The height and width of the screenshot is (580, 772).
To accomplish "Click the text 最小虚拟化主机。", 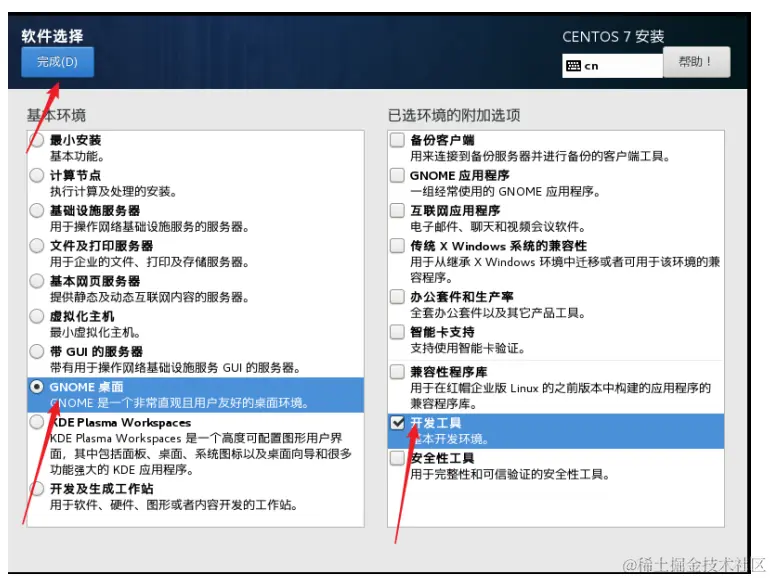I will pos(95,333).
